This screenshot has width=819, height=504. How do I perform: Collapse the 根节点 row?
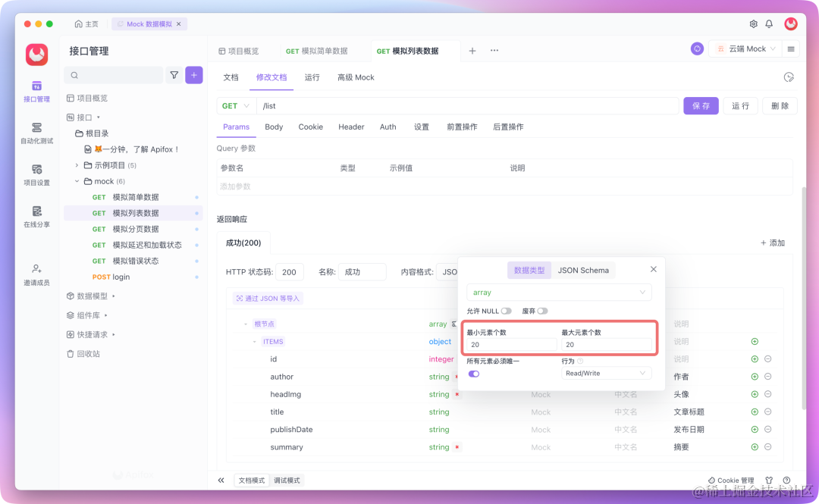pyautogui.click(x=246, y=324)
